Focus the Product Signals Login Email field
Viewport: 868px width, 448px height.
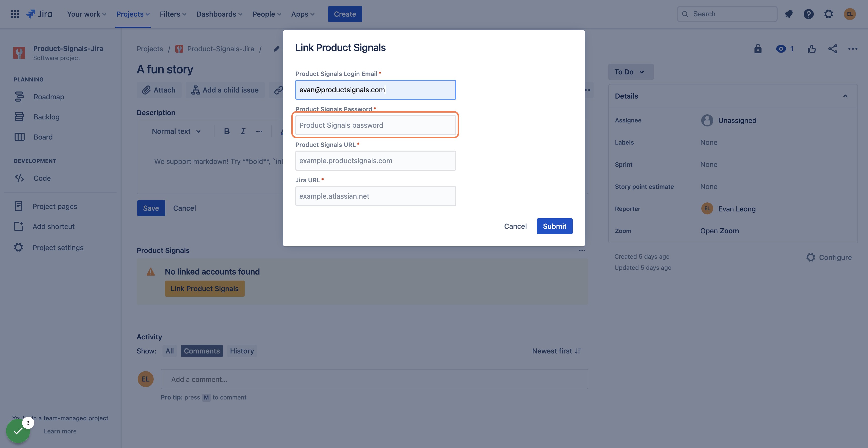375,90
